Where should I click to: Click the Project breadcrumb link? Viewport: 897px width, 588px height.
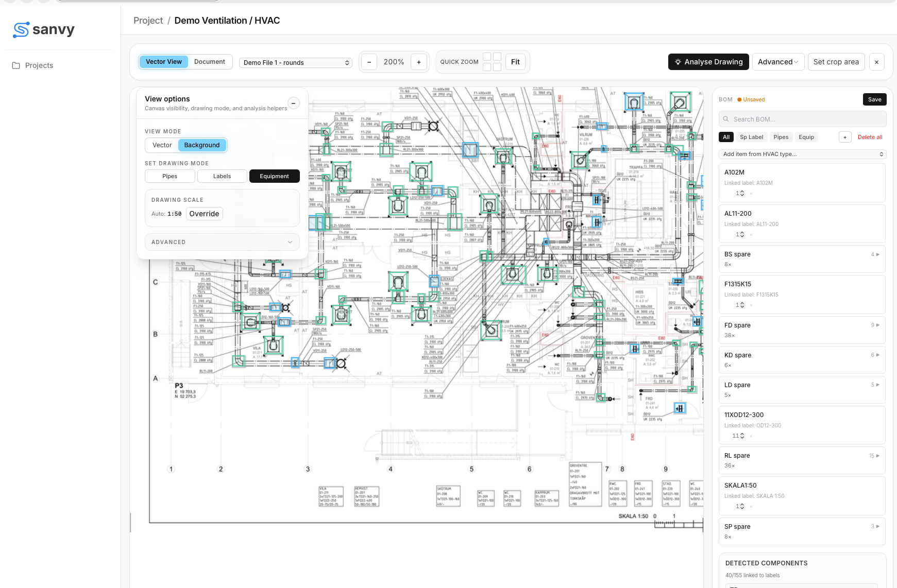point(148,21)
